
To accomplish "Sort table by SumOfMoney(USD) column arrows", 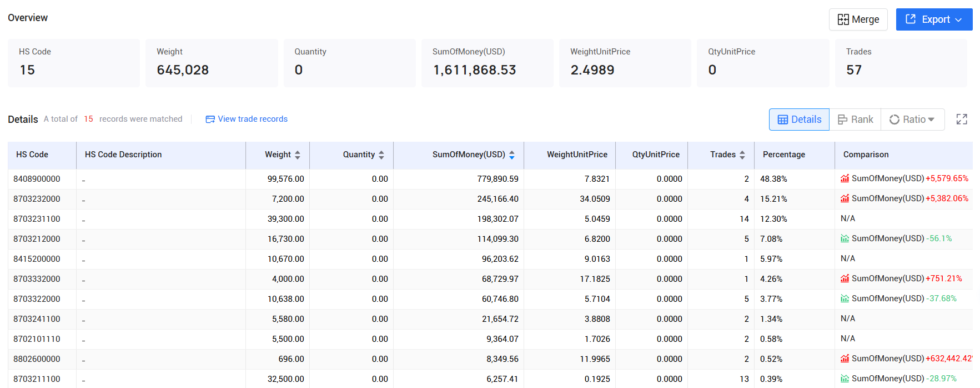I will pos(512,155).
